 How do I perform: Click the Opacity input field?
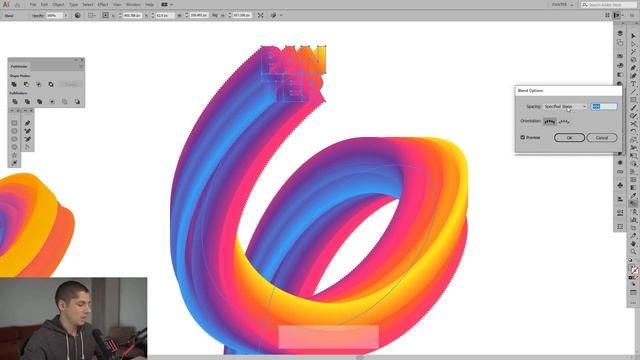[55, 16]
